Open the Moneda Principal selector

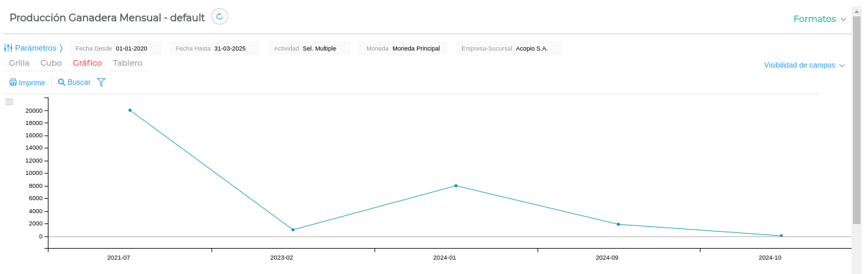tap(416, 49)
